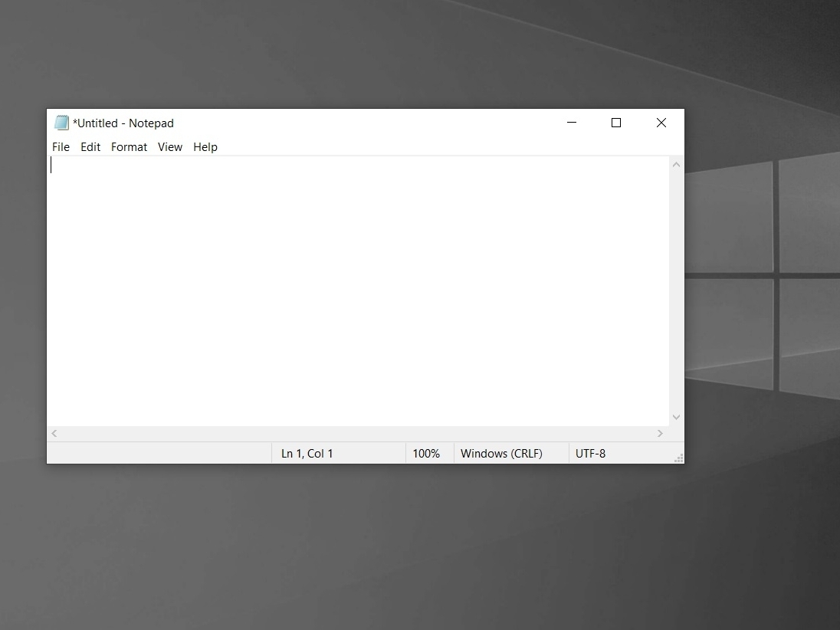The height and width of the screenshot is (630, 840).
Task: Open the Help menu
Action: click(205, 147)
